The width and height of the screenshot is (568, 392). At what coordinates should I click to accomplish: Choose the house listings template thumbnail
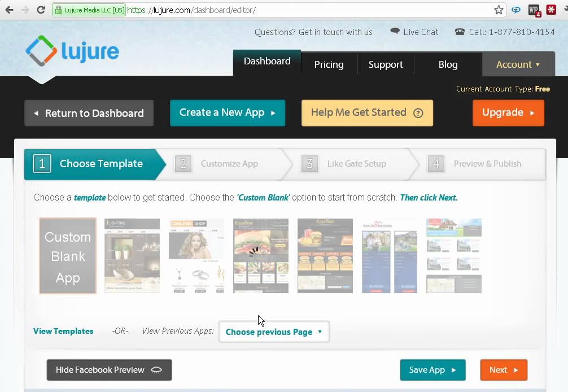pos(454,256)
